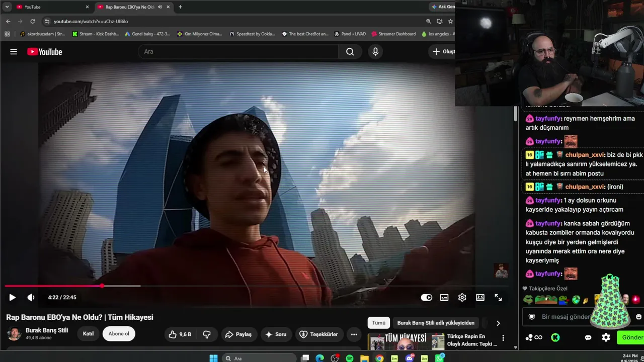Launch Spotify from the taskbar

(x=350, y=358)
